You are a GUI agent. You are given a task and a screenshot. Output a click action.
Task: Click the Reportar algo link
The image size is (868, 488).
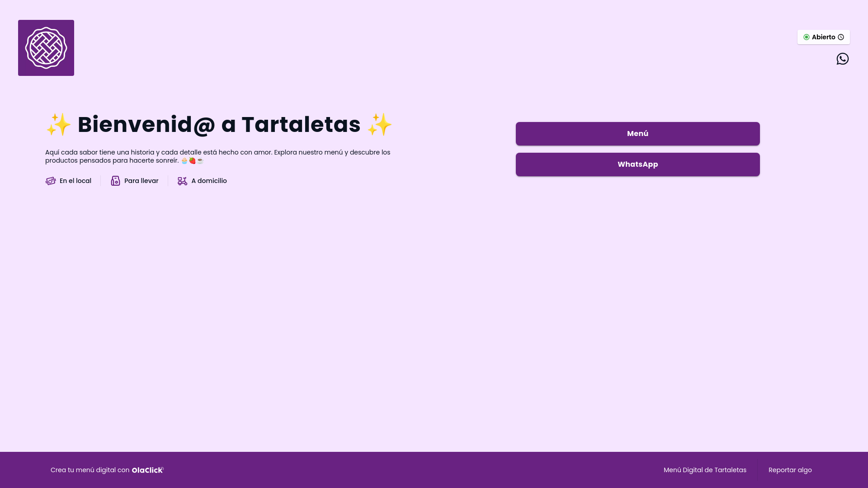pos(790,470)
